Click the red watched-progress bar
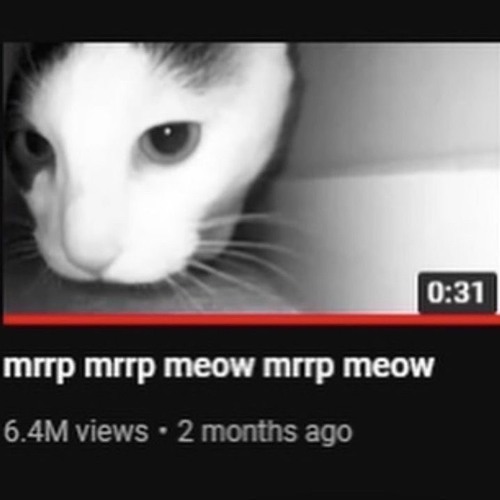Image resolution: width=500 pixels, height=500 pixels. click(251, 319)
